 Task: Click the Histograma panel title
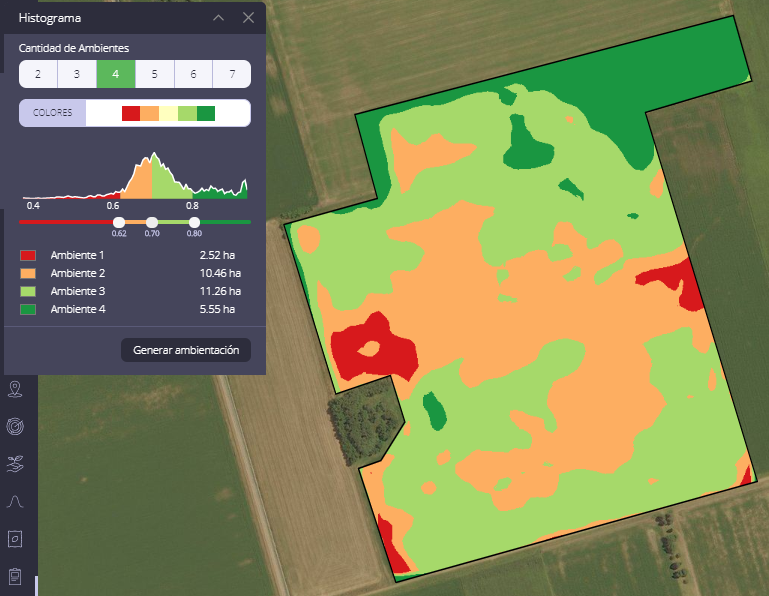coord(50,18)
